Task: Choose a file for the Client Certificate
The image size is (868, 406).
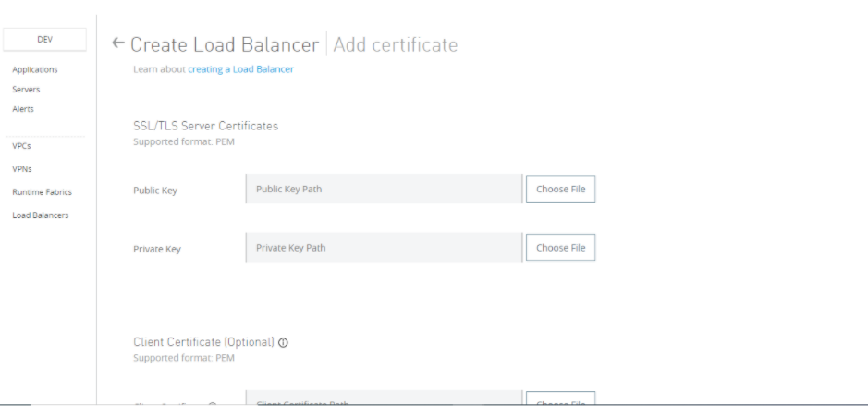Action: click(560, 401)
